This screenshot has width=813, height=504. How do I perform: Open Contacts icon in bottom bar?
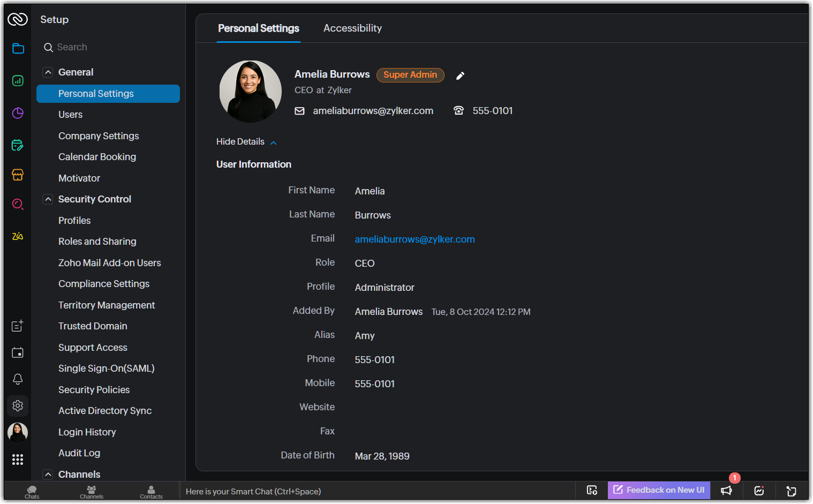pos(151,492)
